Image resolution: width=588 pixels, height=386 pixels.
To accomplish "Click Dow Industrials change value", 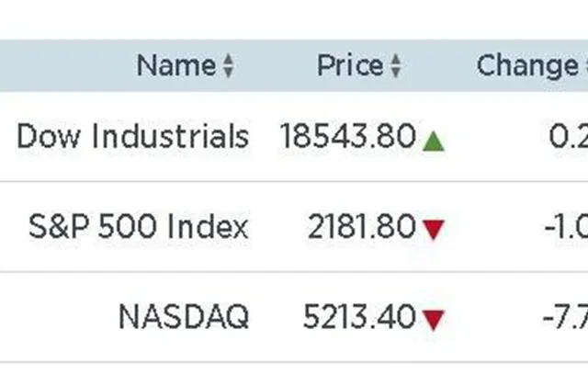I will [568, 136].
